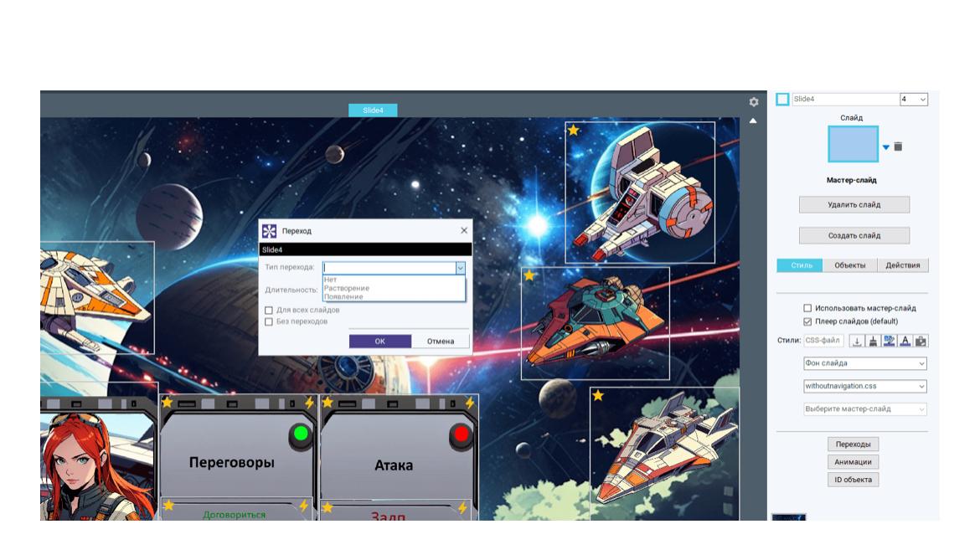The height and width of the screenshot is (560, 980).
Task: Click the trash icon next to slide thumbnail
Action: pyautogui.click(x=898, y=146)
